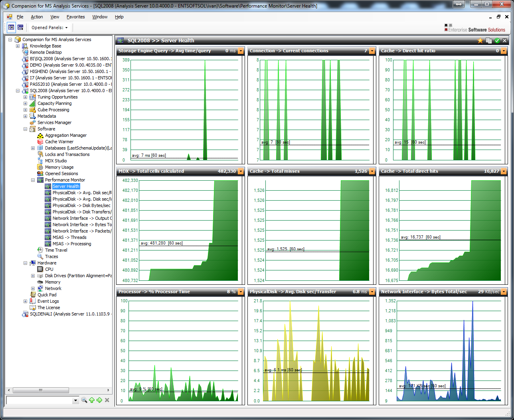Click the Opened Sessions icon
Image resolution: width=514 pixels, height=420 pixels.
pos(40,174)
